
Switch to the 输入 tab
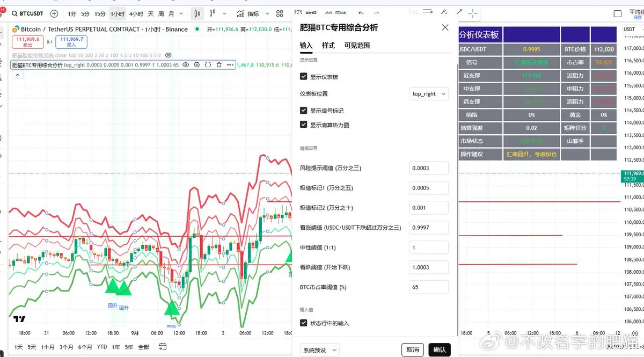(x=306, y=46)
